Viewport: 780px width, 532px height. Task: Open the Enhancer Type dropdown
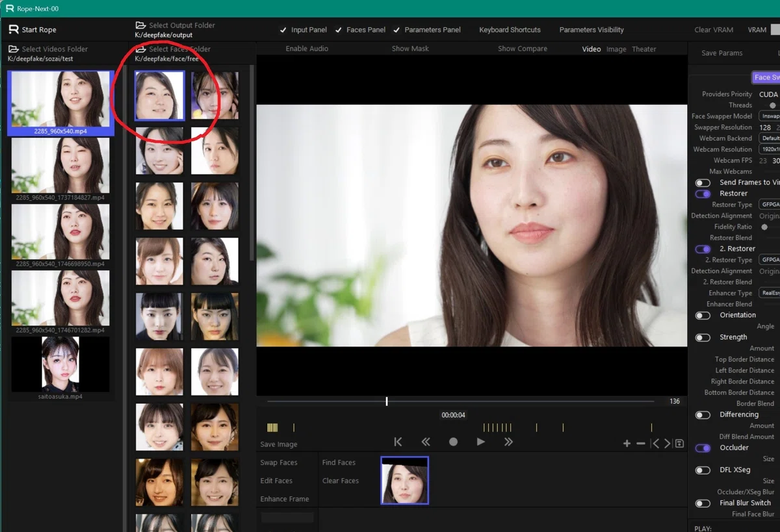(x=770, y=293)
